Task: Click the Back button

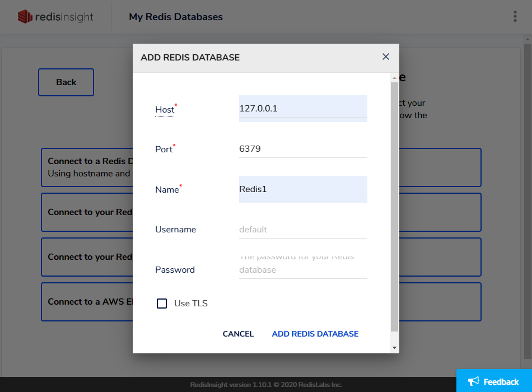Action: click(x=66, y=82)
